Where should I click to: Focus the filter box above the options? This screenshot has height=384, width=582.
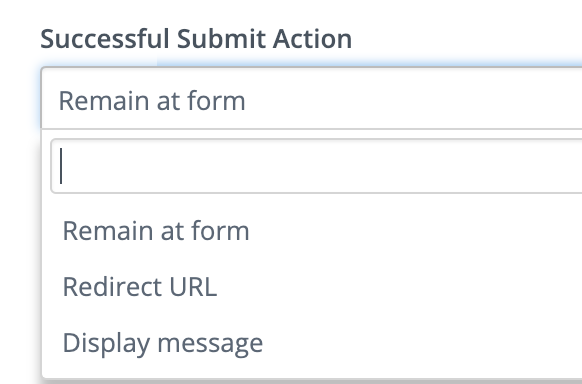(x=316, y=166)
